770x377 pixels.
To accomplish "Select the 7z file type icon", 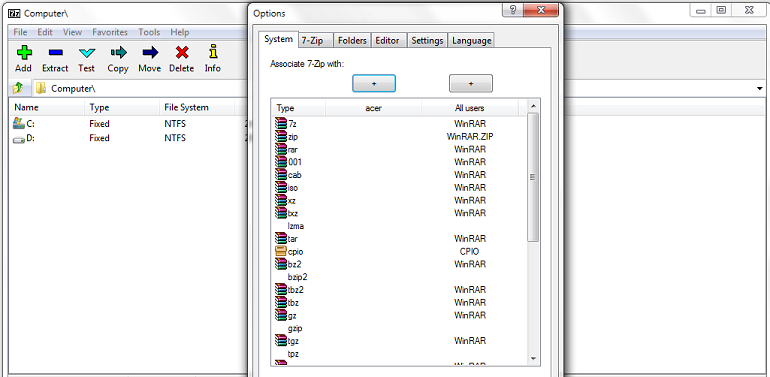I will [x=281, y=123].
